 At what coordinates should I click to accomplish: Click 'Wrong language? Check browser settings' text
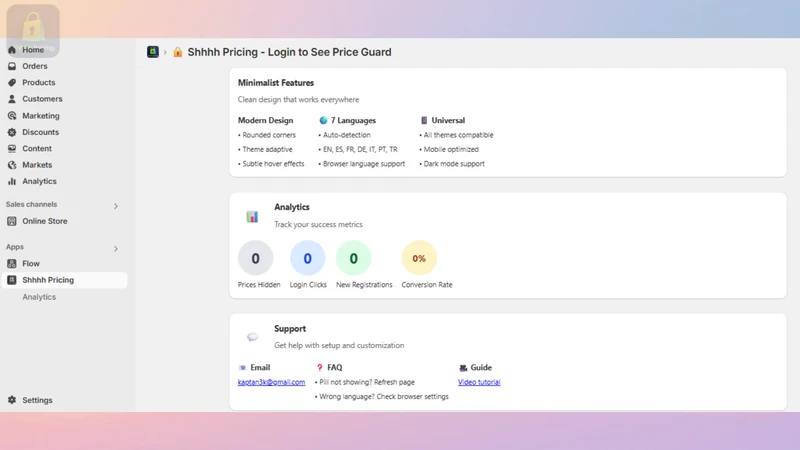[384, 396]
